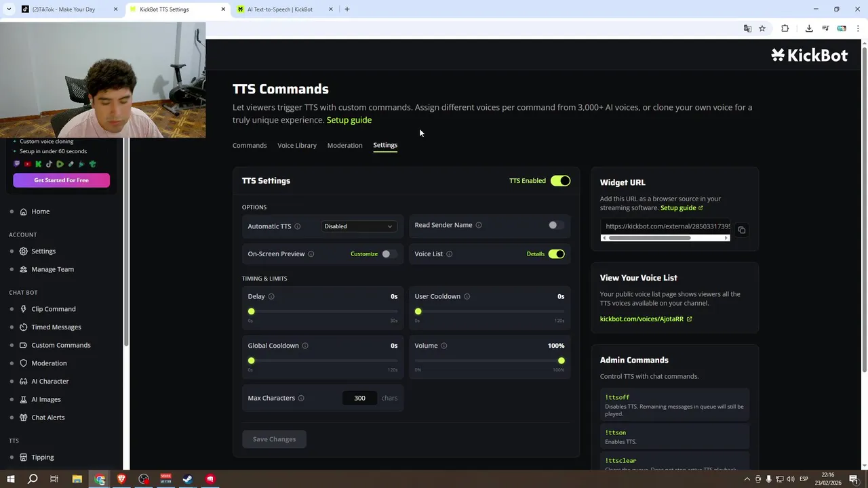The width and height of the screenshot is (868, 488).
Task: Open the Windows Start menu
Action: click(x=10, y=479)
